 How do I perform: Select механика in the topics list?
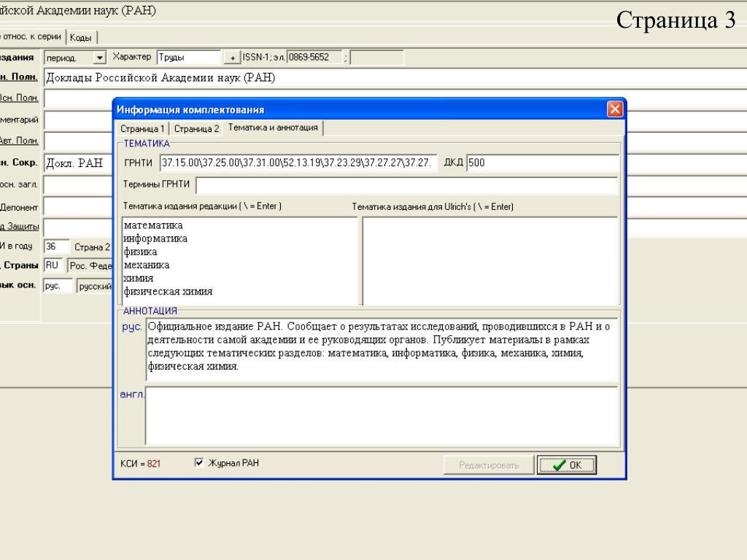[147, 265]
